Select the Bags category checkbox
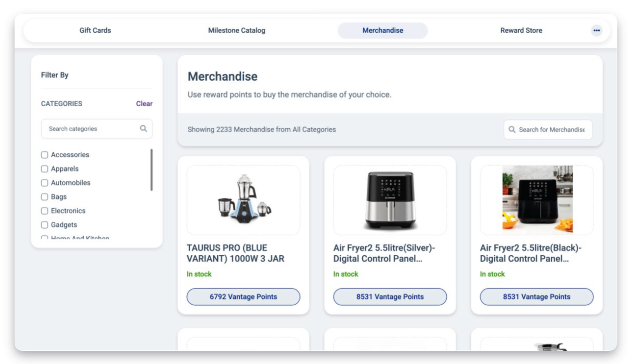 pos(45,197)
